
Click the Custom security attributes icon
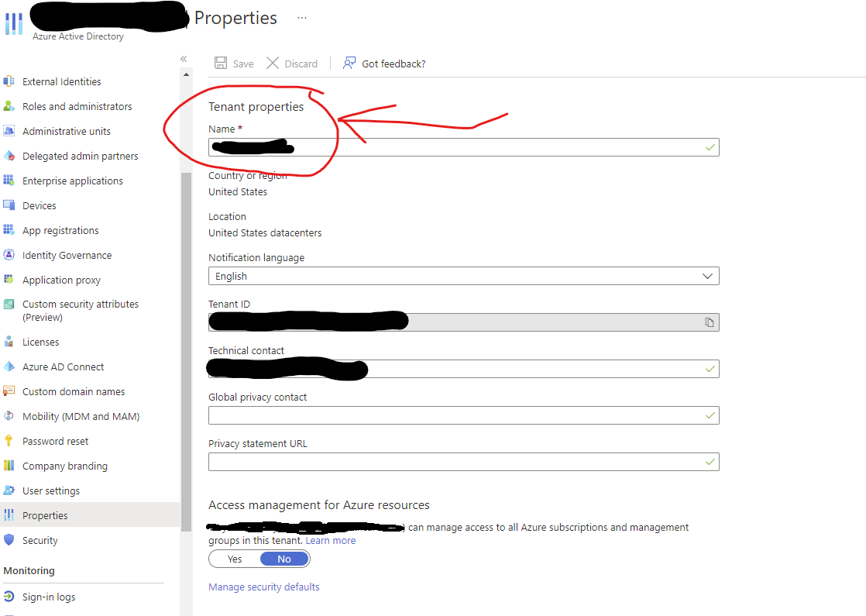pos(9,304)
